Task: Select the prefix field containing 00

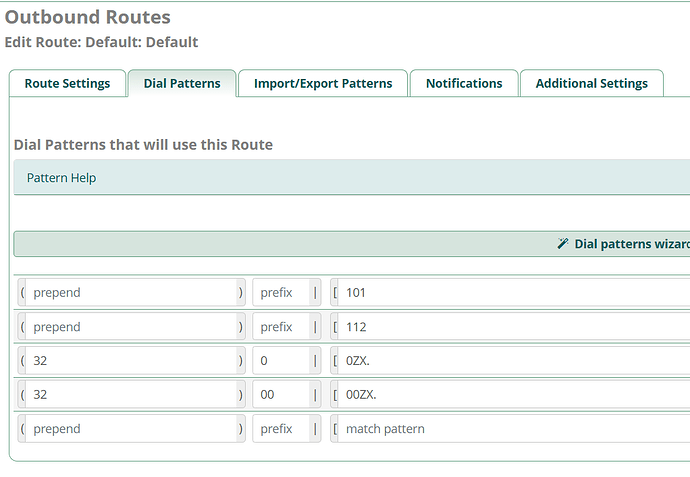Action: coord(286,395)
